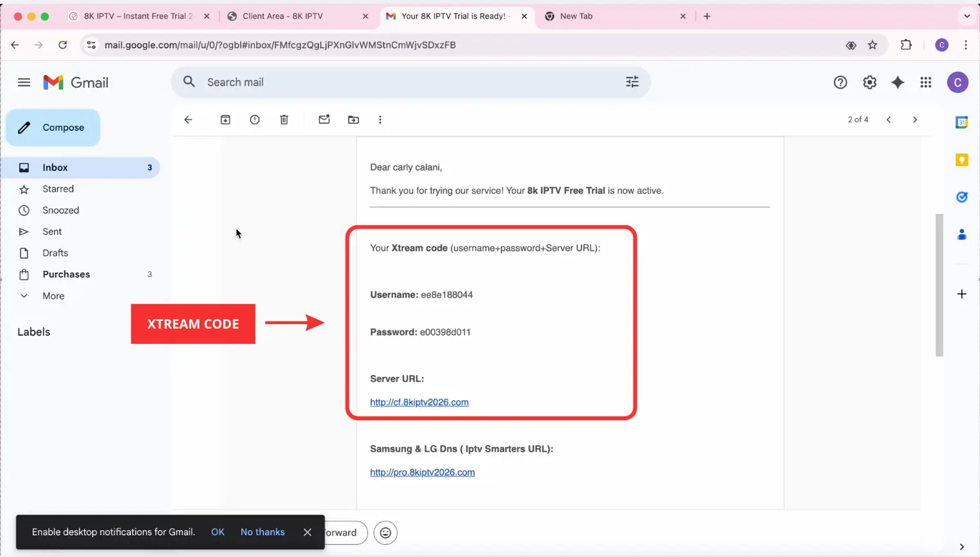
Task: Open Drafts folder
Action: pyautogui.click(x=80, y=253)
